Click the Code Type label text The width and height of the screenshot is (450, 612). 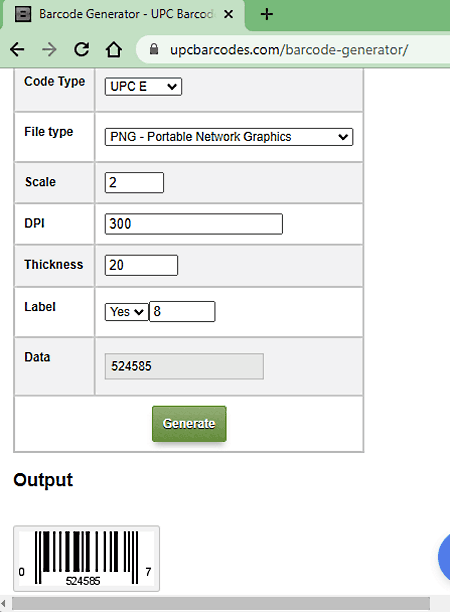pos(55,81)
